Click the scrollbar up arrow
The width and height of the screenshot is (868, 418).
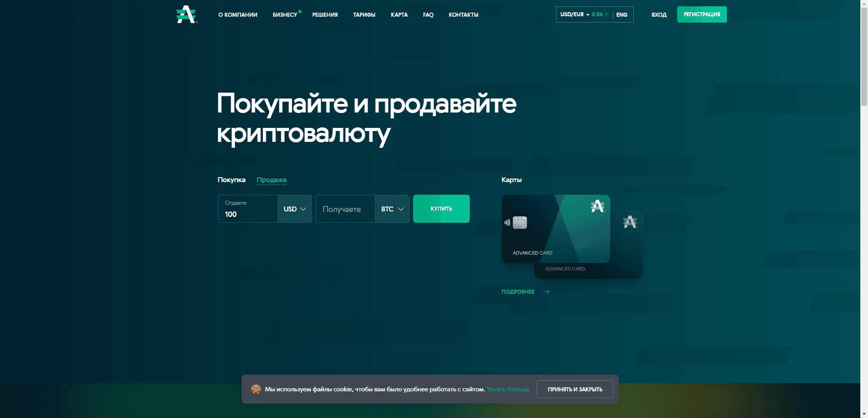(864, 4)
